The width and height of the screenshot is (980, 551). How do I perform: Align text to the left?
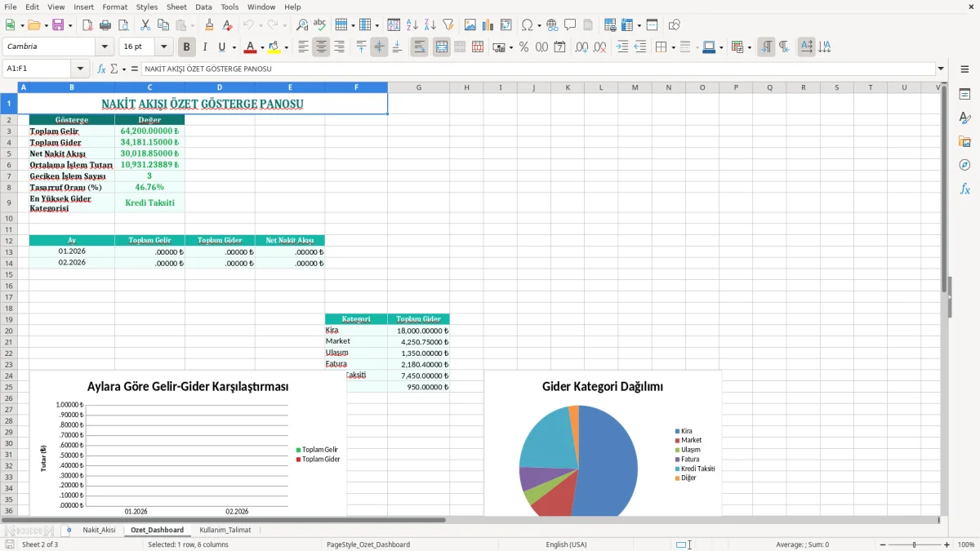click(x=303, y=47)
